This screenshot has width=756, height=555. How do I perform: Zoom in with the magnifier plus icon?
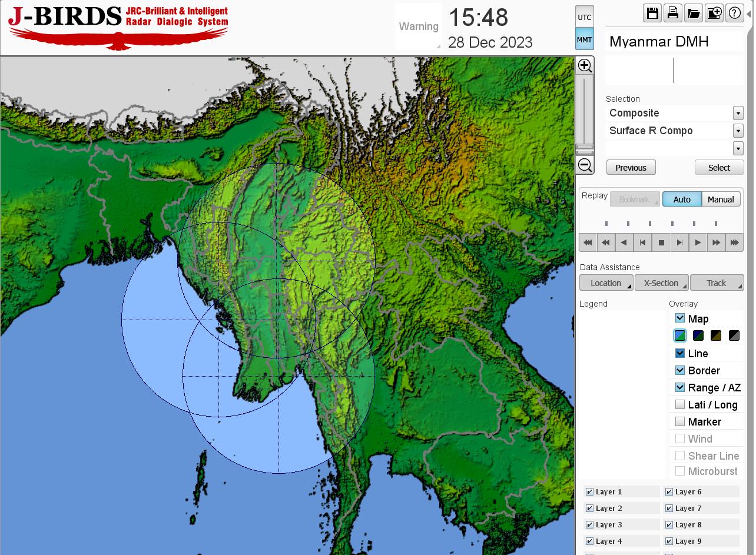585,65
